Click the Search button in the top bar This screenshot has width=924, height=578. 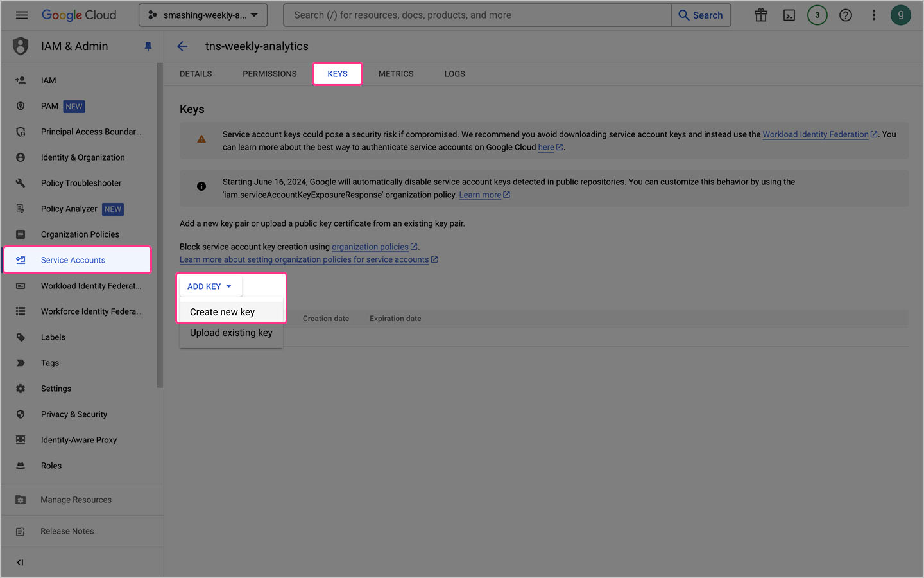click(701, 15)
